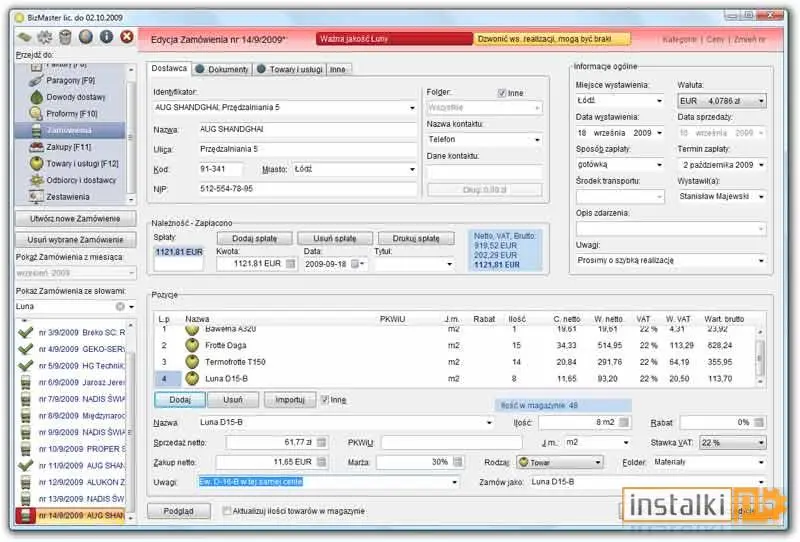Image resolution: width=800 pixels, height=542 pixels.
Task: Open the Towary i usługi tab
Action: click(290, 69)
